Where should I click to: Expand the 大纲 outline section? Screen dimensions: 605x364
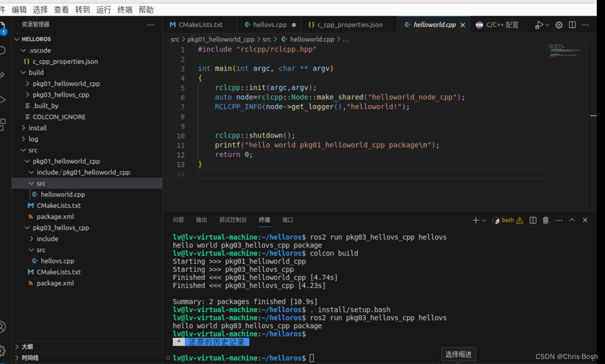[x=87, y=347]
